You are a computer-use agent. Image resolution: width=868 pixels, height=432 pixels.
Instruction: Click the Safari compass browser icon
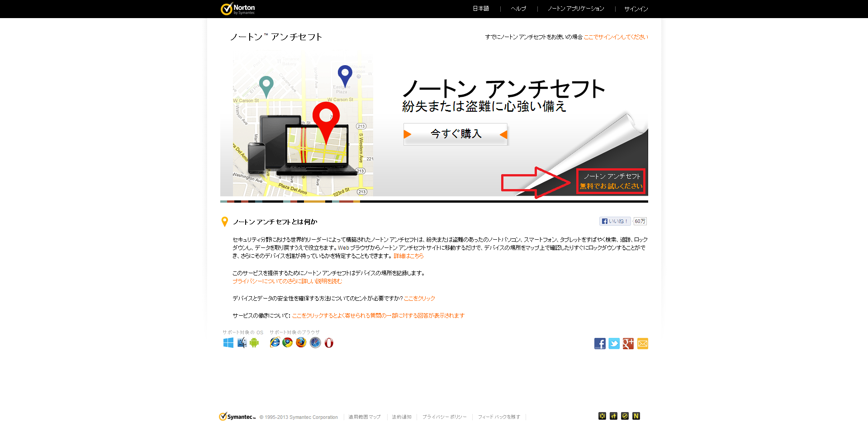click(x=315, y=342)
